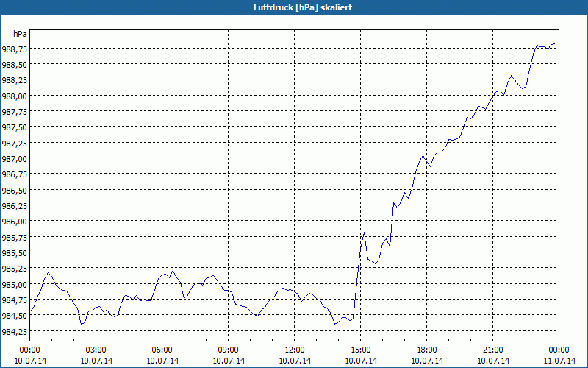Click the 987,75 y-axis label

click(x=15, y=112)
